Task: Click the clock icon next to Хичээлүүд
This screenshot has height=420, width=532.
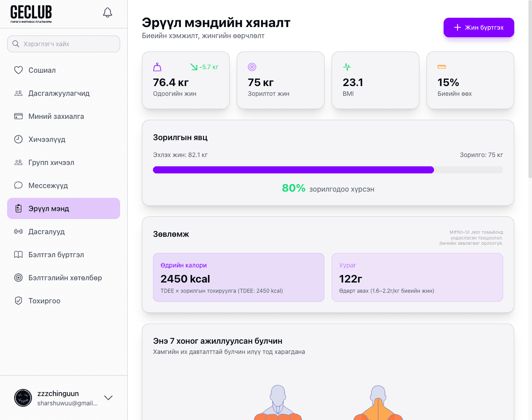Action: (18, 139)
